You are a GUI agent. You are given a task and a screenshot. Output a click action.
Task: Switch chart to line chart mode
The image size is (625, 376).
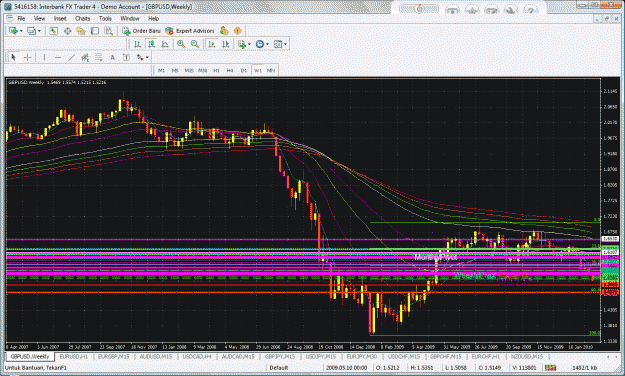[x=165, y=44]
